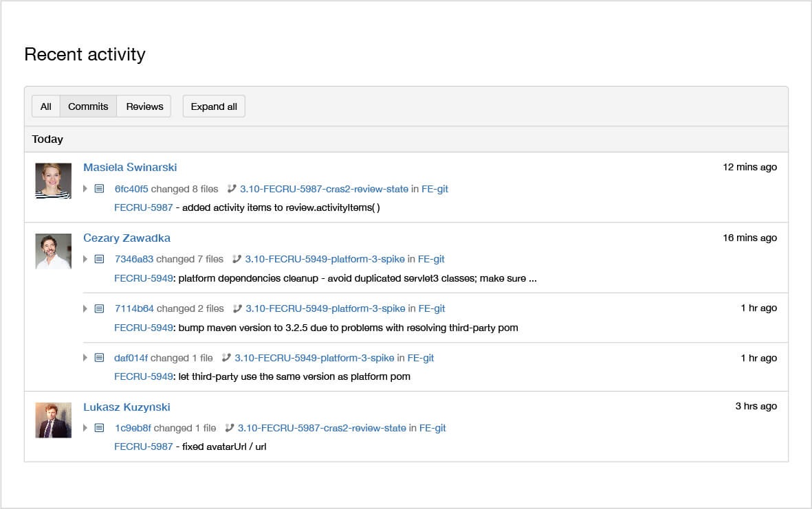The image size is (812, 509).
Task: Expand commit 6fc40f5 with its disclosure triangle
Action: click(x=85, y=189)
